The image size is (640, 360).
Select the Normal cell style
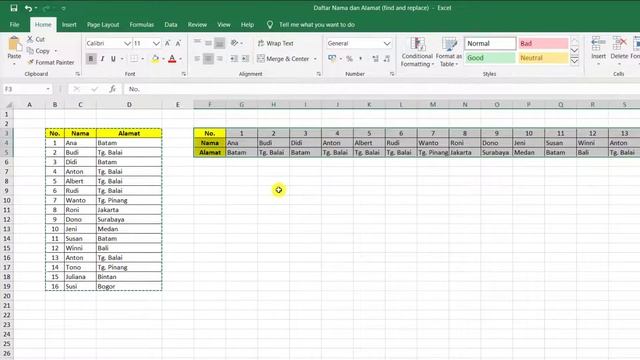(490, 43)
